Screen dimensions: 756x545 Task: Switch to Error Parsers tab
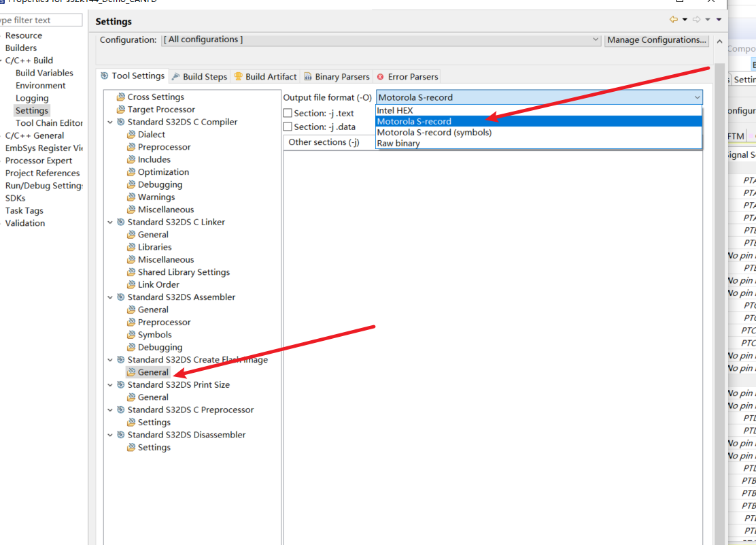tap(407, 77)
